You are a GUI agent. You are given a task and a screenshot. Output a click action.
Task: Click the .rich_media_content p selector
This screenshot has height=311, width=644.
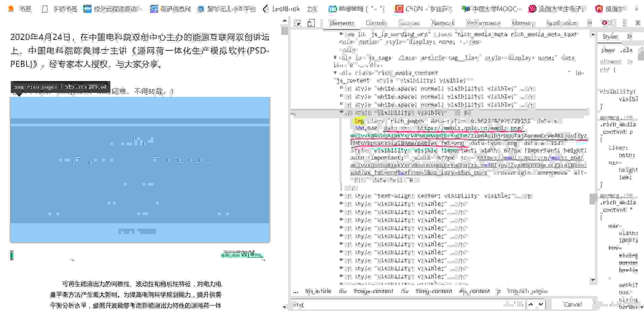pos(618,128)
